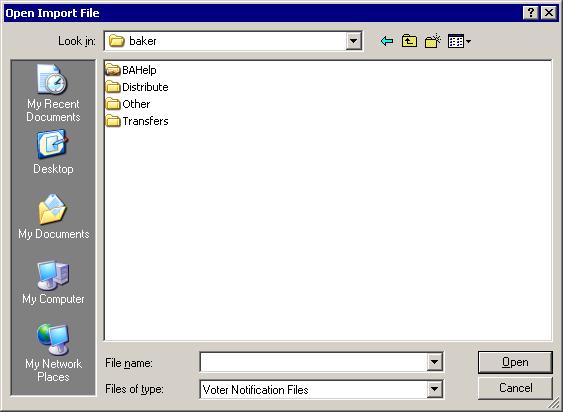Click inside the File name field
This screenshot has width=563, height=412.
[313, 362]
